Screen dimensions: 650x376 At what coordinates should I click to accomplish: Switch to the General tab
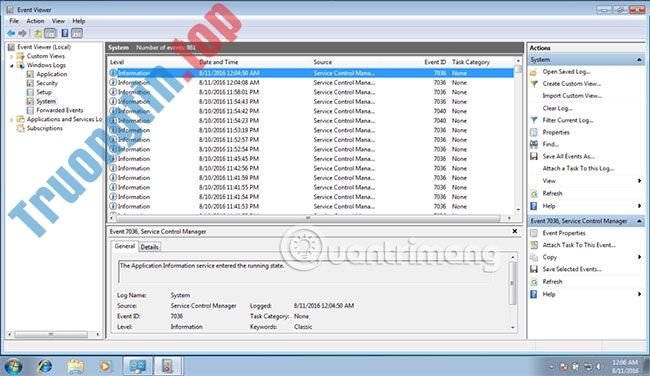click(125, 246)
